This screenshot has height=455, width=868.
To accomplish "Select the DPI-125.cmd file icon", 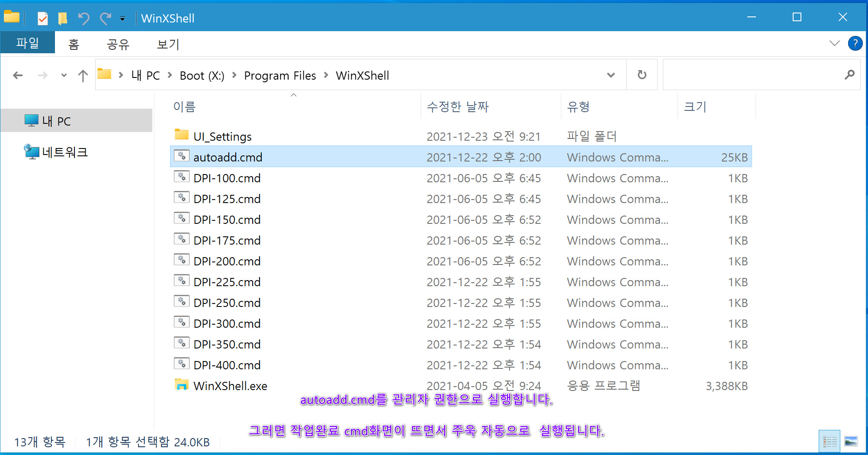I will click(182, 197).
